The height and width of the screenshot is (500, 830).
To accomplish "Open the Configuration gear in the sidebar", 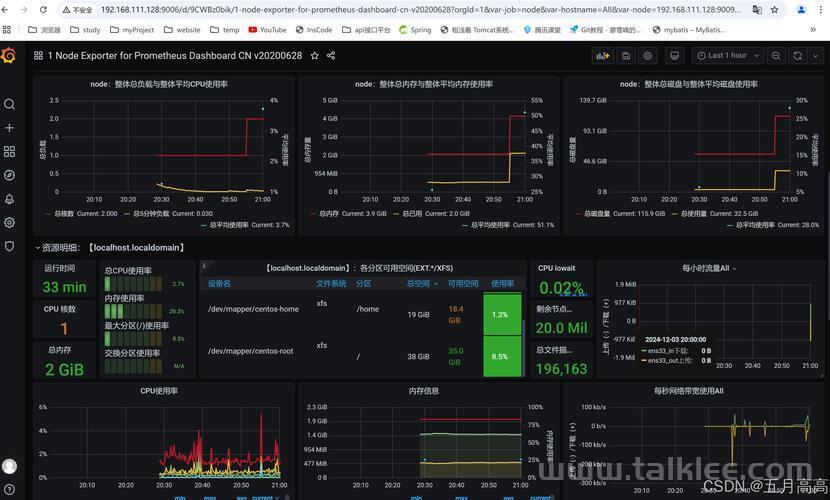I will point(9,223).
